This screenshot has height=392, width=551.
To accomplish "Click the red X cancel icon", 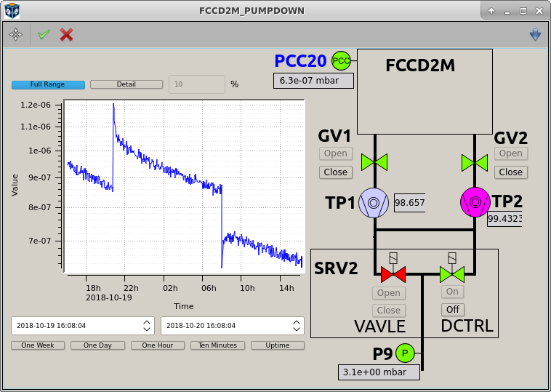I will (66, 34).
